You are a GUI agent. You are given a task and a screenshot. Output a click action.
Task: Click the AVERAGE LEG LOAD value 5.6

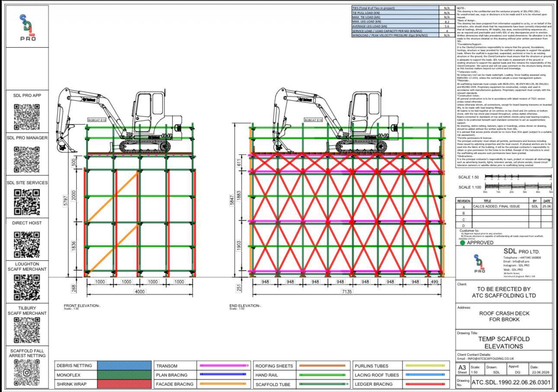pos(447,26)
